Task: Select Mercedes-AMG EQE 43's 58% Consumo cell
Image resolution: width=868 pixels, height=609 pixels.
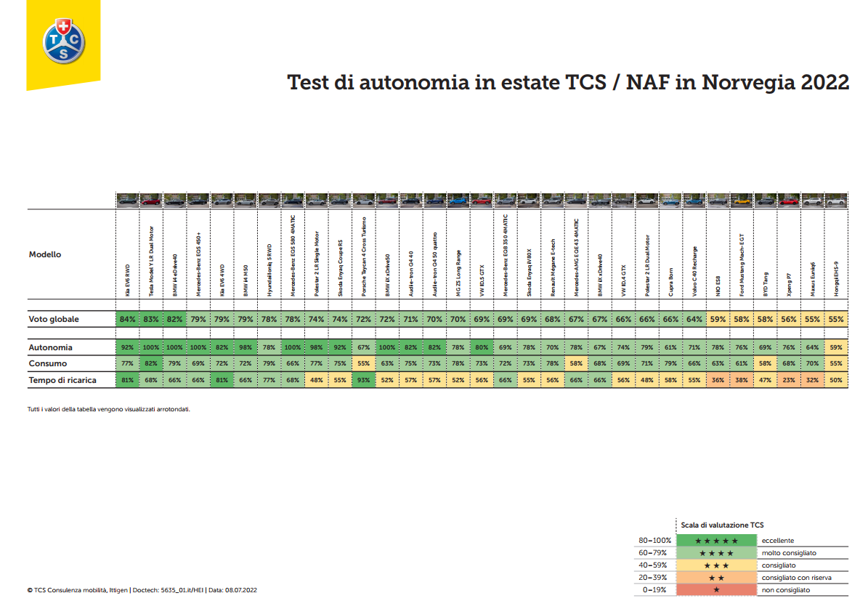Action: click(x=576, y=363)
